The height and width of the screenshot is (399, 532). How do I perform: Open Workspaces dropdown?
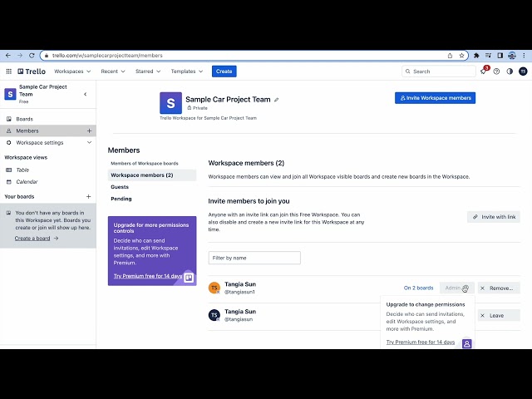[x=72, y=71]
